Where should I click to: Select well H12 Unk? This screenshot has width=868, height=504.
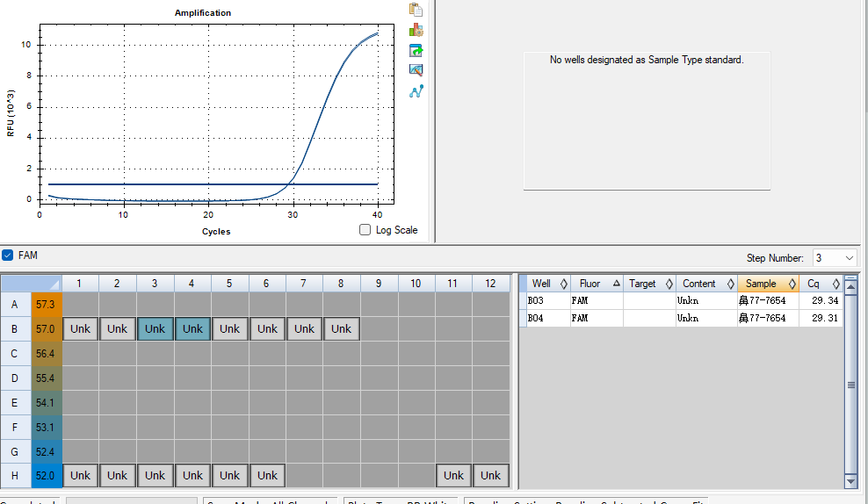tap(490, 475)
